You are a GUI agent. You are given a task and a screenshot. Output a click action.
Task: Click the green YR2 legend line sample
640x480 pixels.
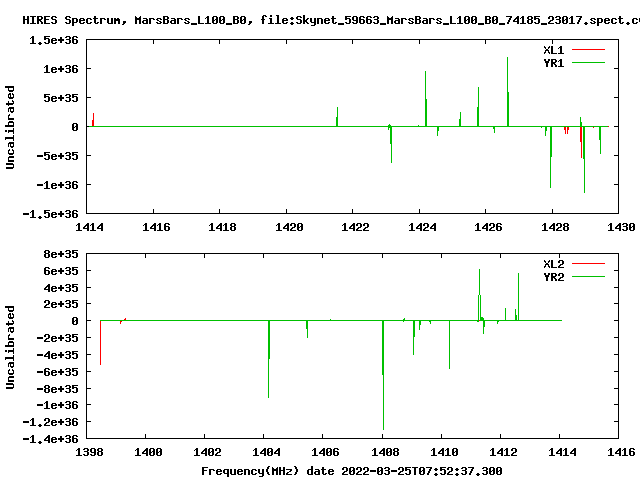pyautogui.click(x=588, y=277)
